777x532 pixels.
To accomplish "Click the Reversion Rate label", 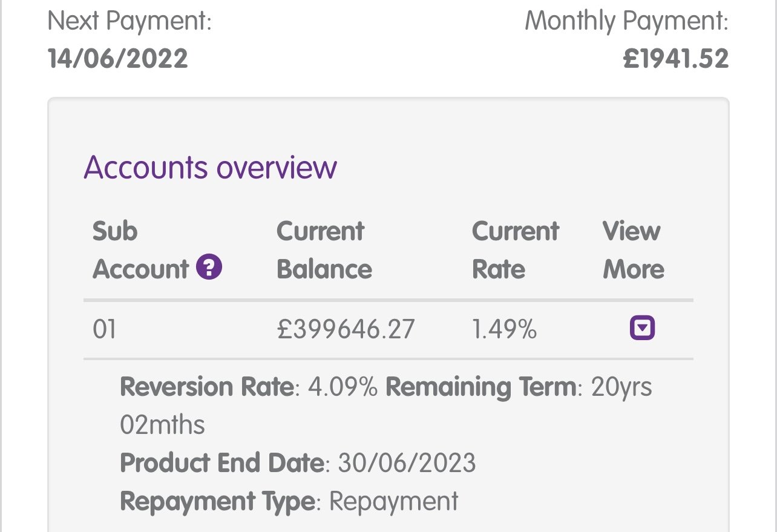I will click(206, 387).
